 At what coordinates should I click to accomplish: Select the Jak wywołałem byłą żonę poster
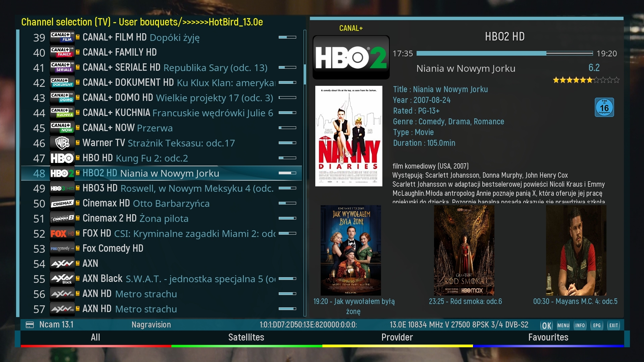351,250
